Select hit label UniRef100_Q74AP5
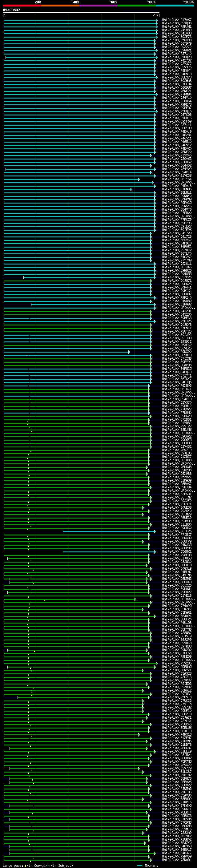This screenshot has height=868, width=197. pos(176,606)
